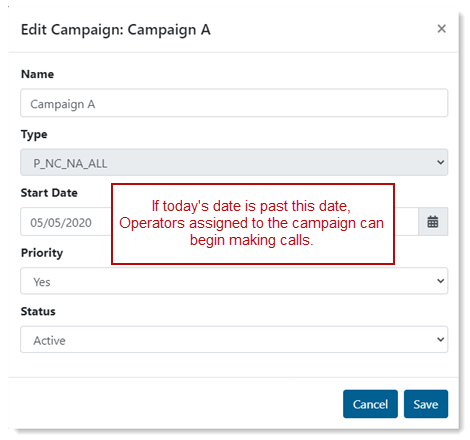Click the Name field label

(x=37, y=74)
